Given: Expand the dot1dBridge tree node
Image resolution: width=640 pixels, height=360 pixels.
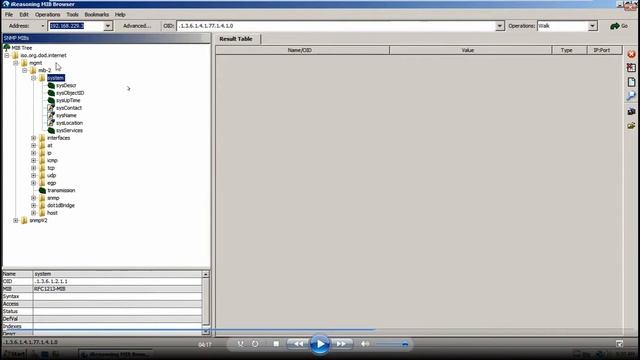Looking at the screenshot, I should coord(33,205).
